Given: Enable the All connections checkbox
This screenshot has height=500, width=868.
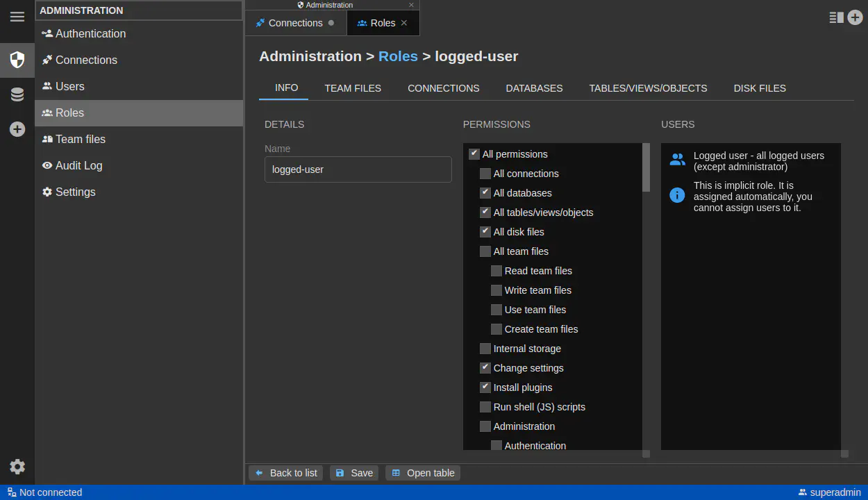Looking at the screenshot, I should pos(485,174).
